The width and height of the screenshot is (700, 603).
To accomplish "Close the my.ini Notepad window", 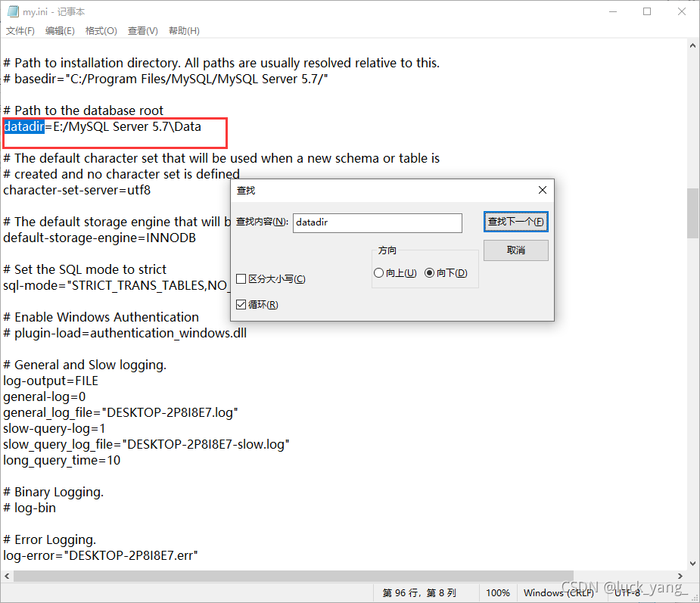I will point(681,11).
